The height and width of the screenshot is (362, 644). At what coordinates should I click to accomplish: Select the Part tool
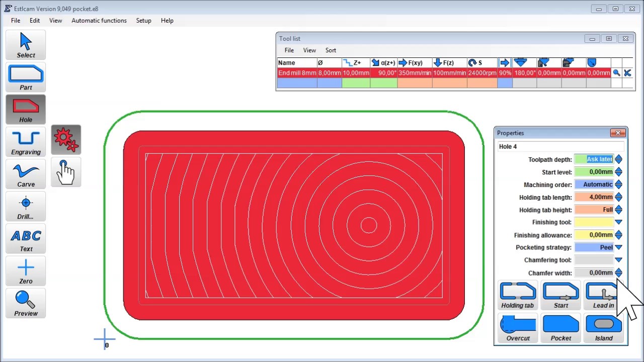click(x=26, y=77)
